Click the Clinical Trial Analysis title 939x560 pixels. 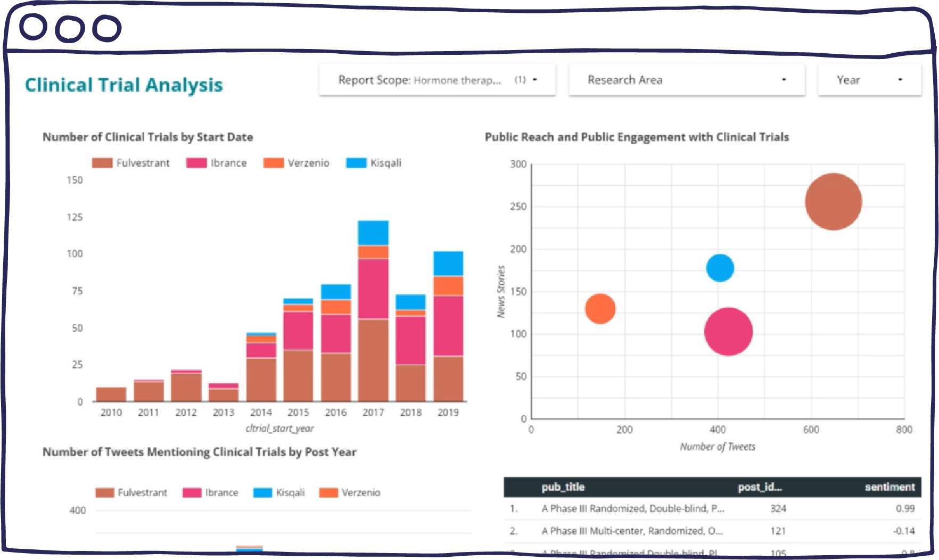[124, 85]
